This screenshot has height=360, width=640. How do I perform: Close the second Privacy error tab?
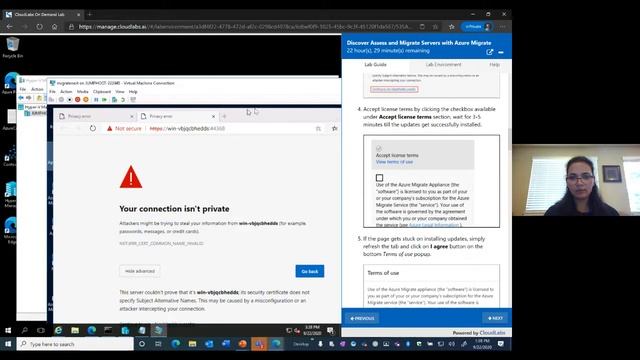pos(213,116)
